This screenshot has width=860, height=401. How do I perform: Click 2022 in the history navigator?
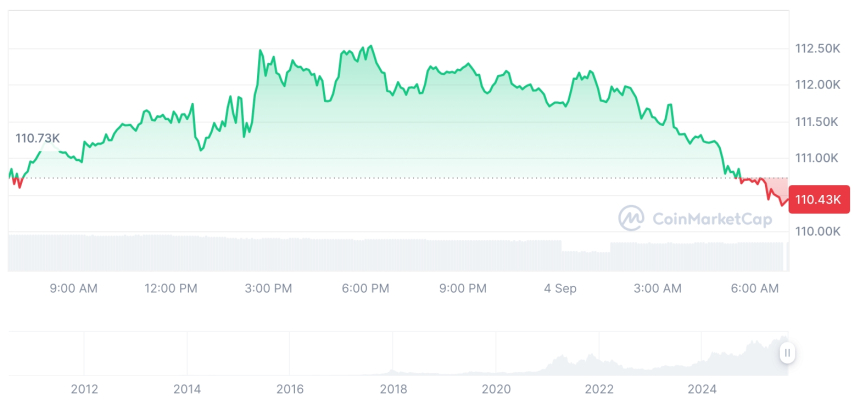(x=599, y=388)
